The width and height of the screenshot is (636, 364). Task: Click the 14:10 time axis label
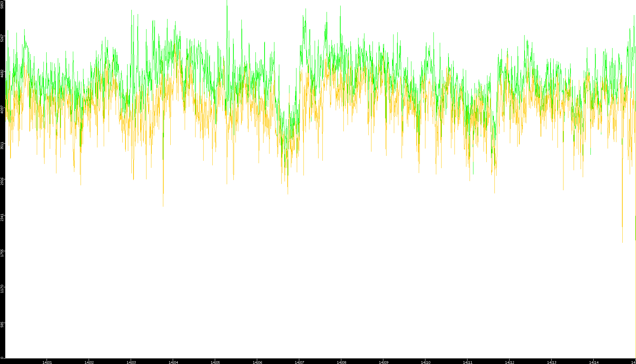425,362
